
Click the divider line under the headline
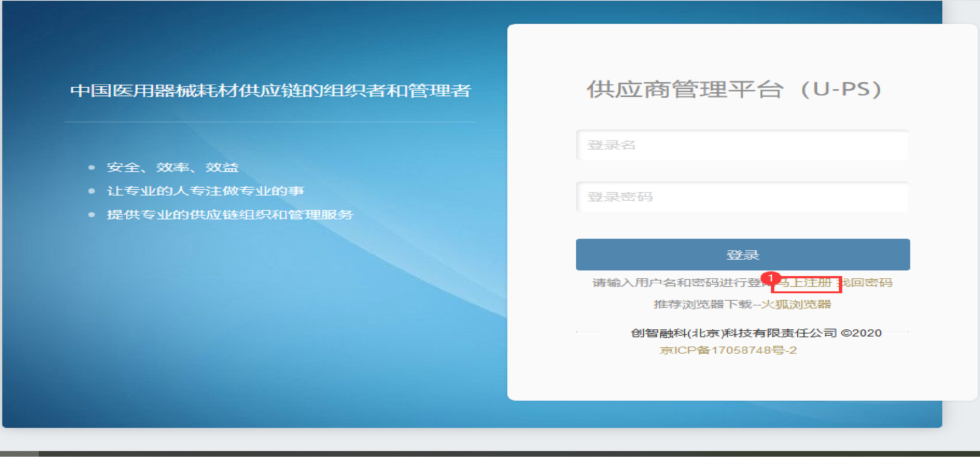270,122
